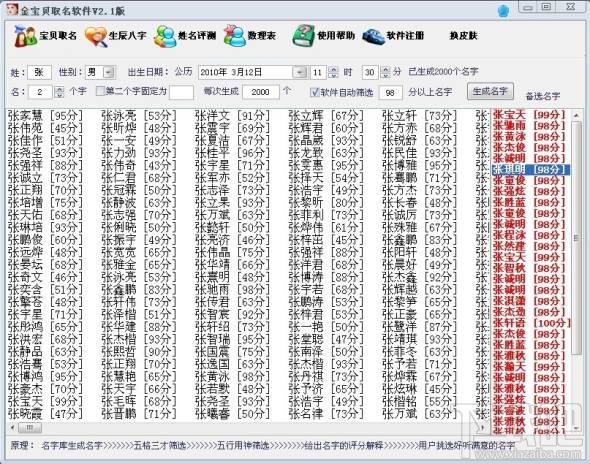590x464 pixels.
Task: Click the 宝贝取名 label
Action: 58,36
